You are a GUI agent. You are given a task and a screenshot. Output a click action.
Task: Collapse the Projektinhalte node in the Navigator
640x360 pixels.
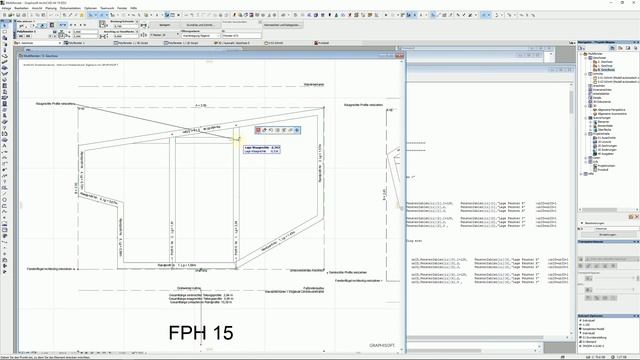click(586, 133)
